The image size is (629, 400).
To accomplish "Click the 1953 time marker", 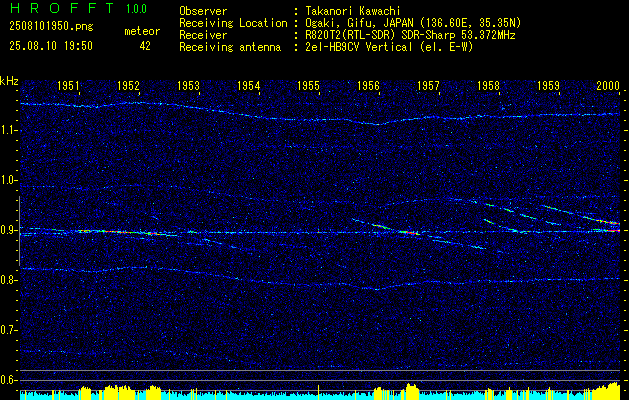I will [189, 85].
